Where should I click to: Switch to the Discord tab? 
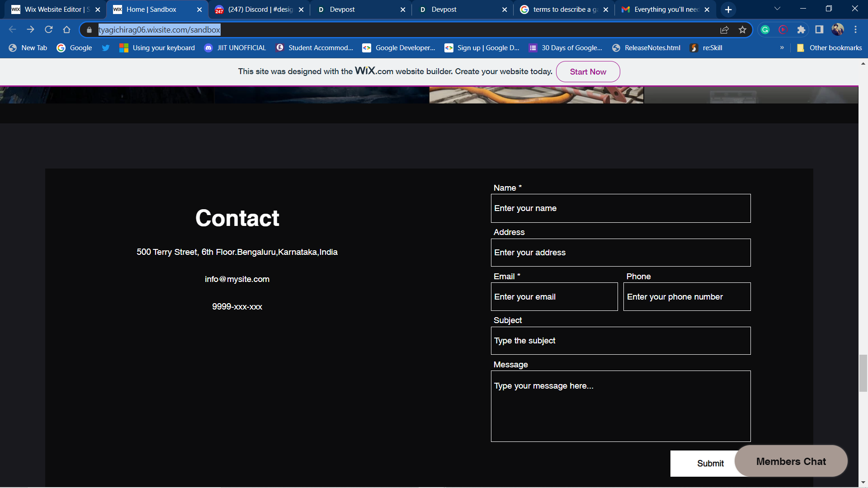pos(255,9)
